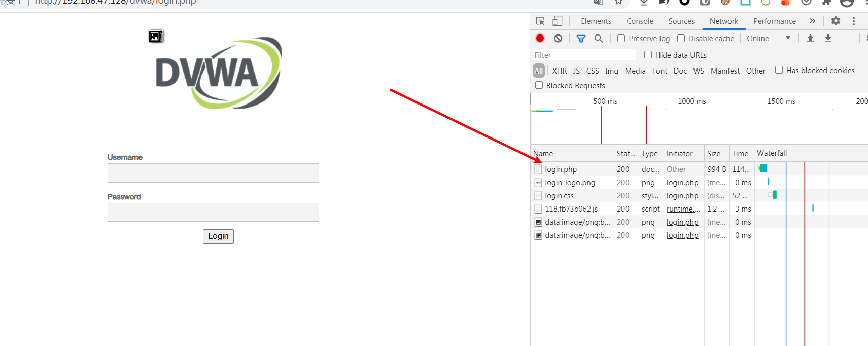Screen dimensions: 868x346
Task: Open network search magnifier icon
Action: coord(599,38)
